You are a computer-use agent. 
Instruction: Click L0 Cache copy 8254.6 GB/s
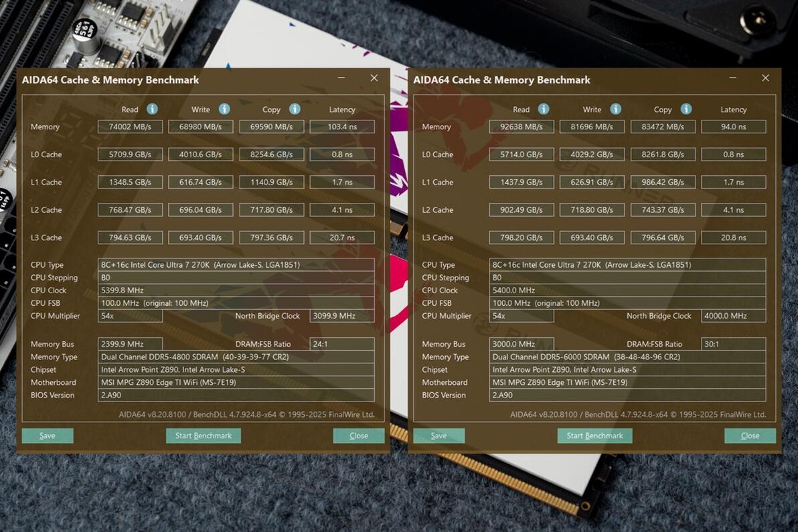(x=271, y=154)
